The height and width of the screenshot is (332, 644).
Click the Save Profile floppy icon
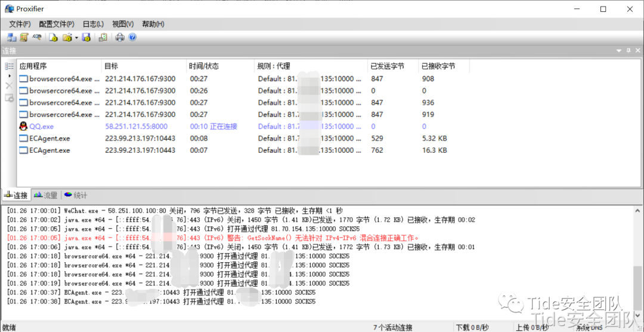pyautogui.click(x=86, y=38)
